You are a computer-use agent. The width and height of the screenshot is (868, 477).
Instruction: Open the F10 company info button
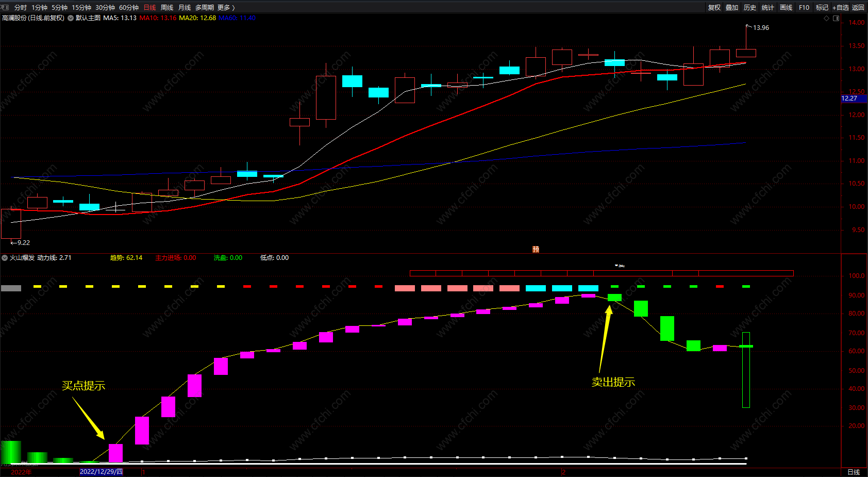804,8
